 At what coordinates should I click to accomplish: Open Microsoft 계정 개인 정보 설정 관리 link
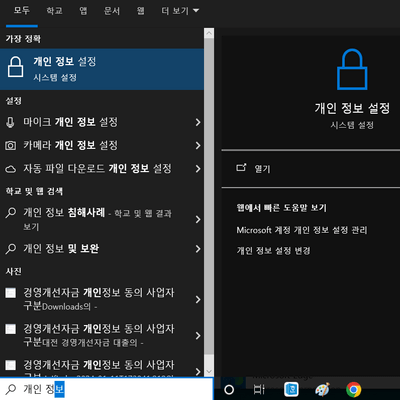tap(302, 230)
